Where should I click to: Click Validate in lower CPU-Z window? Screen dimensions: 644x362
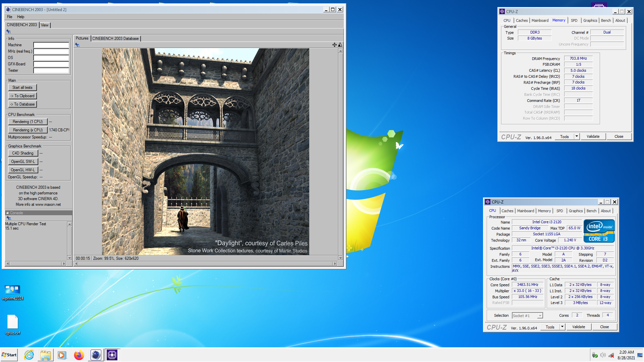point(579,327)
